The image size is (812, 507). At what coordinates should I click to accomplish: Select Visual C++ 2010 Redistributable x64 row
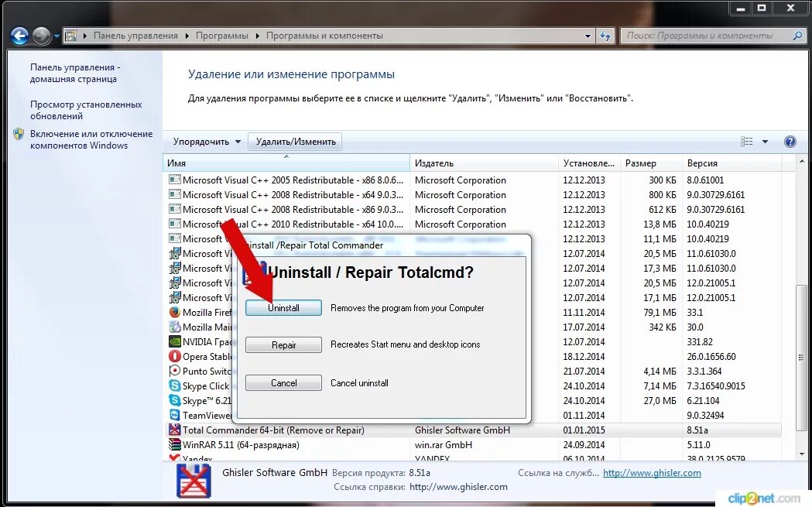click(x=472, y=224)
